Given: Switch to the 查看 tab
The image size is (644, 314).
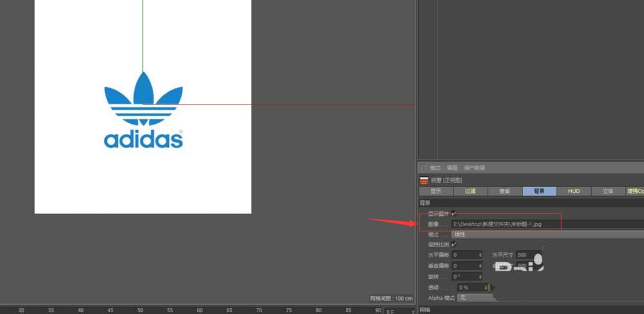Looking at the screenshot, I should click(505, 191).
